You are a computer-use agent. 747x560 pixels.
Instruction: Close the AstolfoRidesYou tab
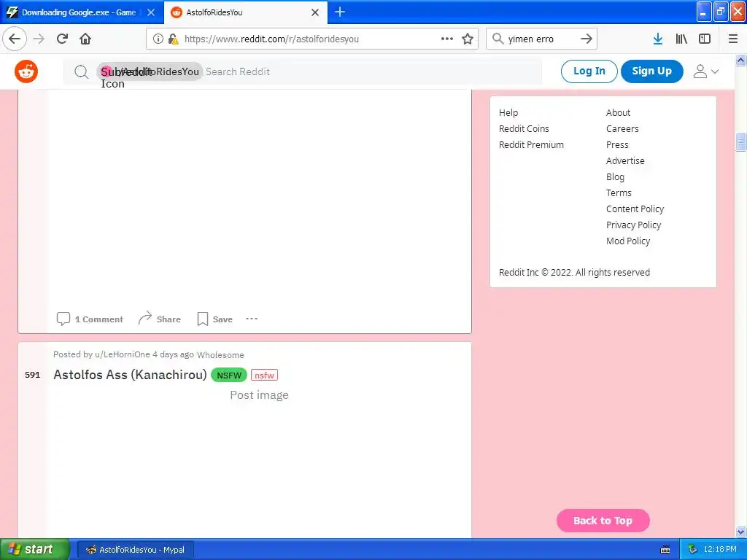pyautogui.click(x=315, y=12)
